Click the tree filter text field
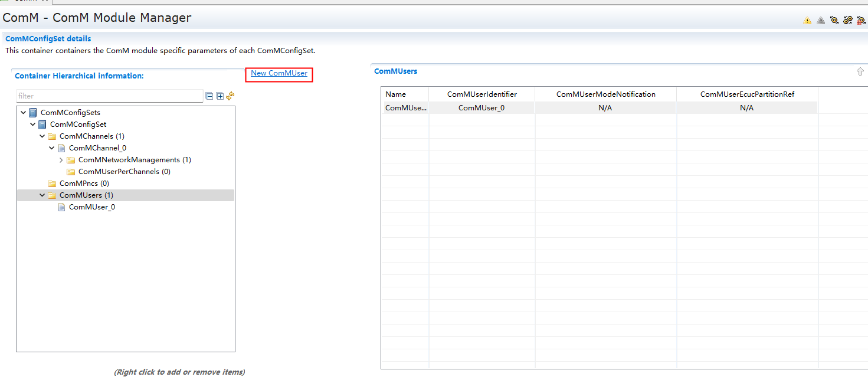The height and width of the screenshot is (380, 868). 109,96
